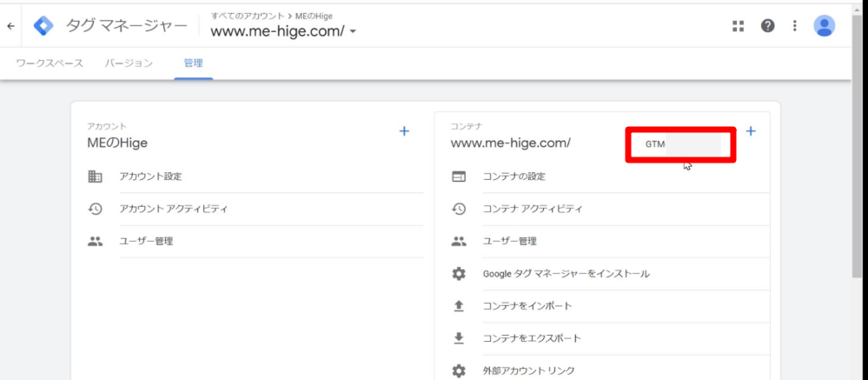The image size is (868, 380).
Task: Choose コンテナをエクスポート
Action: (532, 338)
